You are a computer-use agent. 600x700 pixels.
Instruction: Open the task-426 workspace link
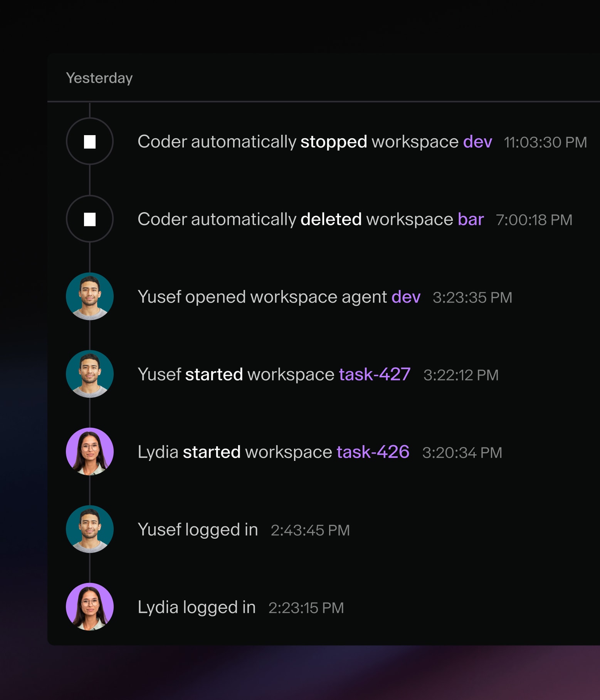coord(373,452)
